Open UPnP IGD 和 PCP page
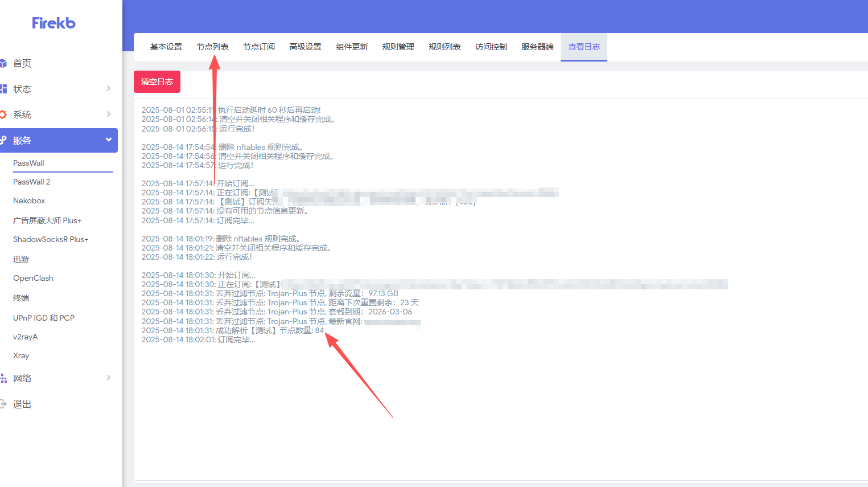The image size is (868, 487). point(44,318)
